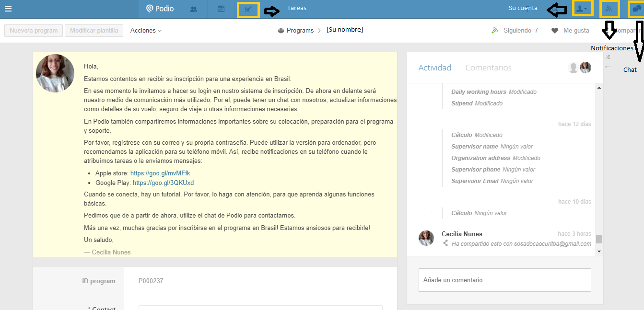Expand the account user dropdown
644x310 pixels.
point(583,9)
